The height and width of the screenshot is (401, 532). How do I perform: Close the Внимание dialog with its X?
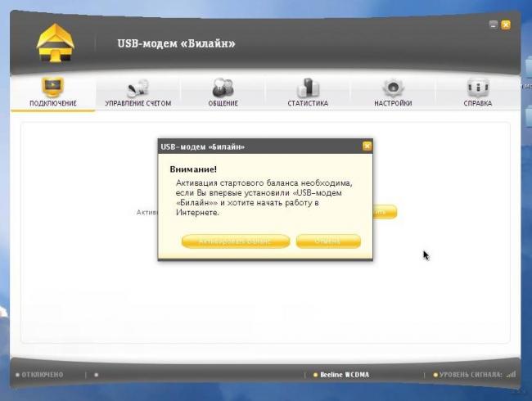click(x=367, y=146)
